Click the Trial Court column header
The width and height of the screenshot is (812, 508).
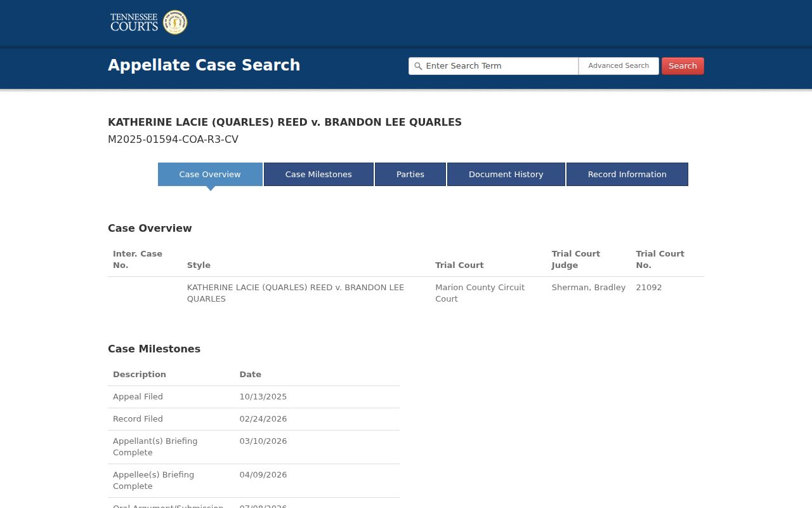click(459, 265)
